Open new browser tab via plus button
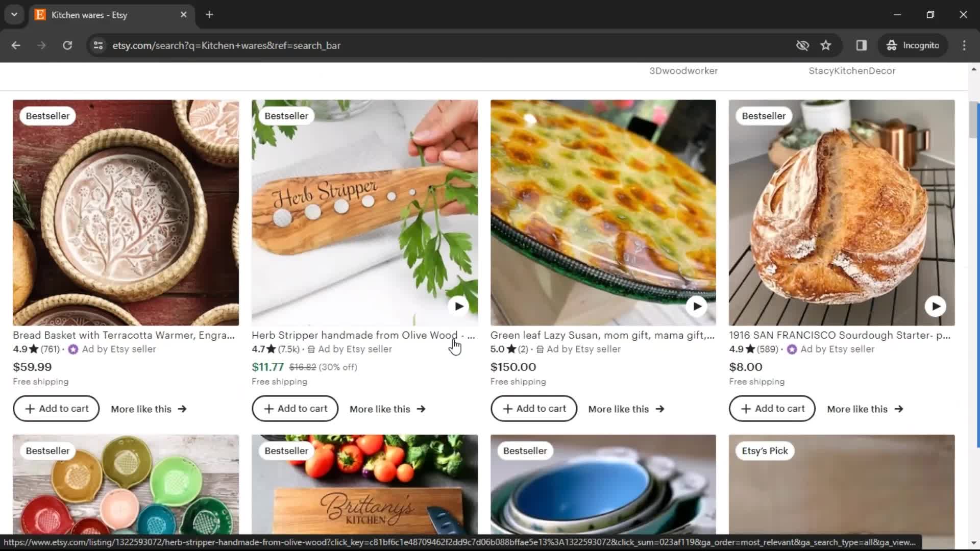Viewport: 980px width, 551px height. click(209, 15)
